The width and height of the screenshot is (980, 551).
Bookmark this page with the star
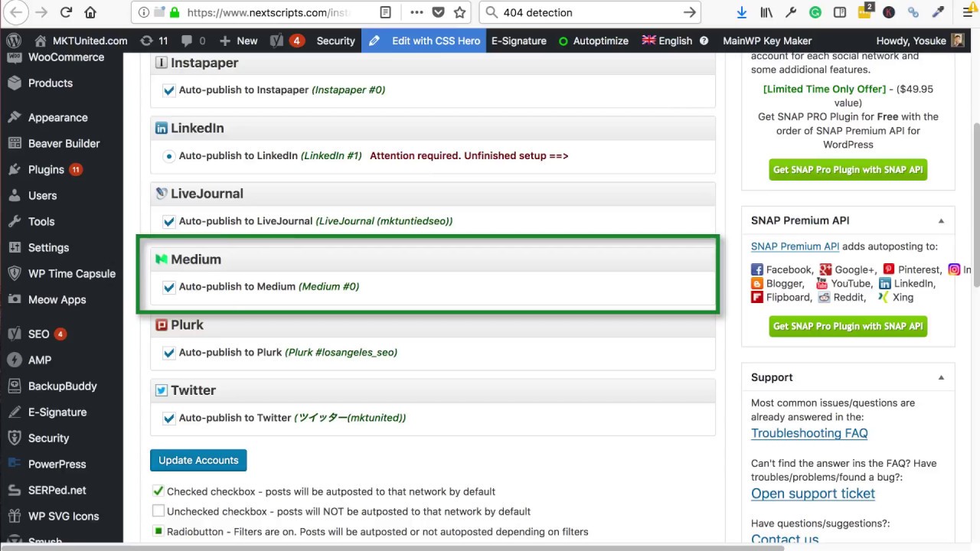(x=459, y=12)
